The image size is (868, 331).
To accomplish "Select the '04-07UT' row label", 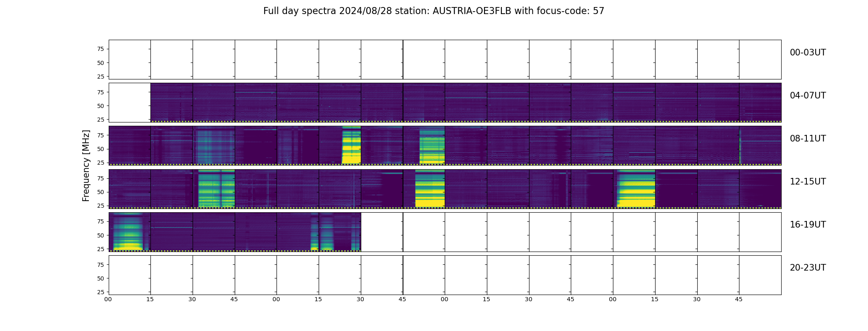I will pos(808,96).
